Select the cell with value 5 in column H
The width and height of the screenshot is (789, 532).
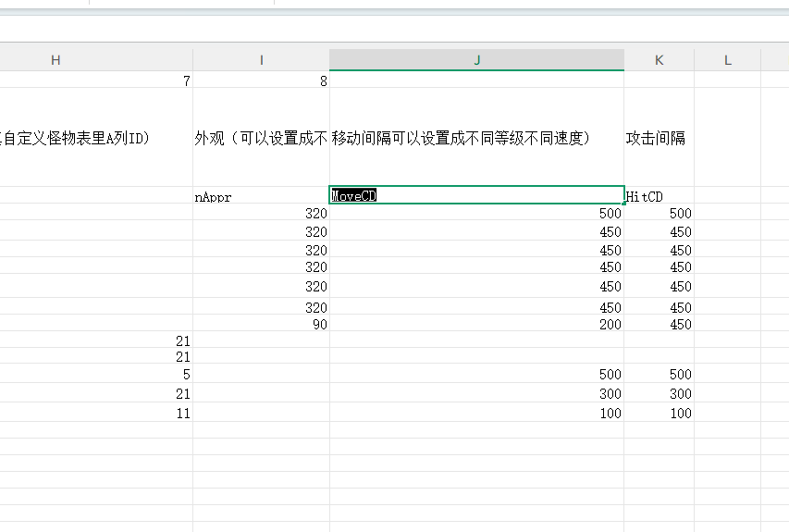click(x=96, y=375)
